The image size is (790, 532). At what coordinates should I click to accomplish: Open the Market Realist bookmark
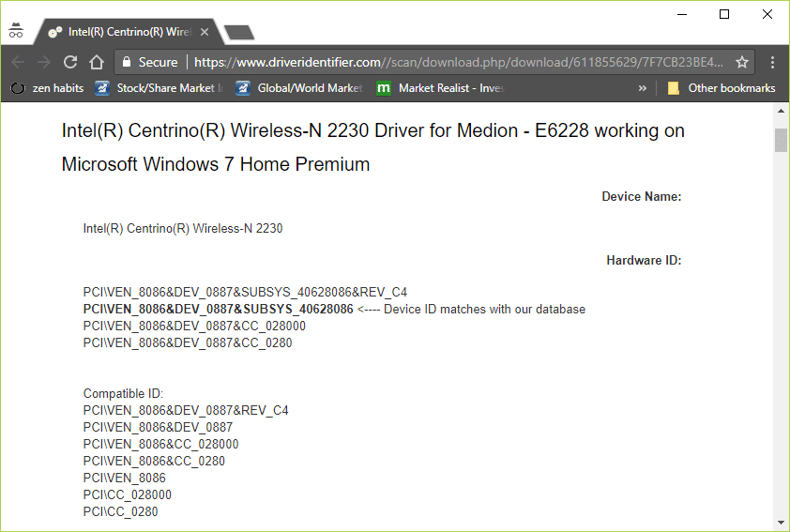pos(440,88)
